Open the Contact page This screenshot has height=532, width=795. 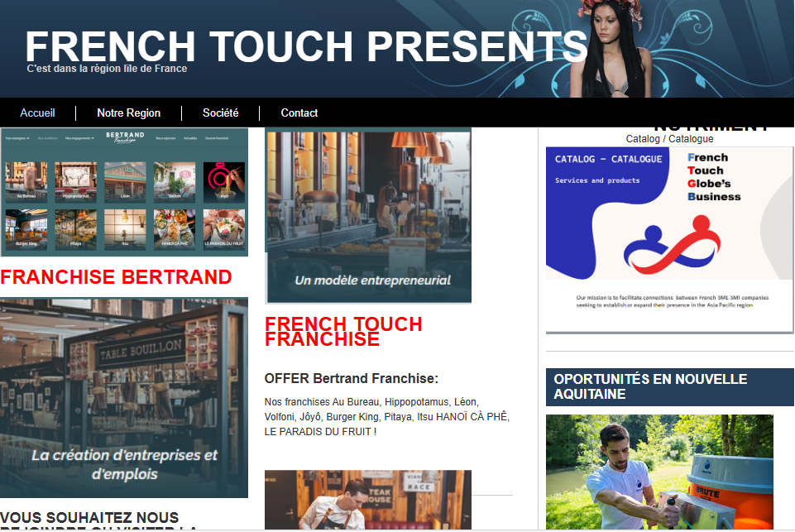click(299, 113)
